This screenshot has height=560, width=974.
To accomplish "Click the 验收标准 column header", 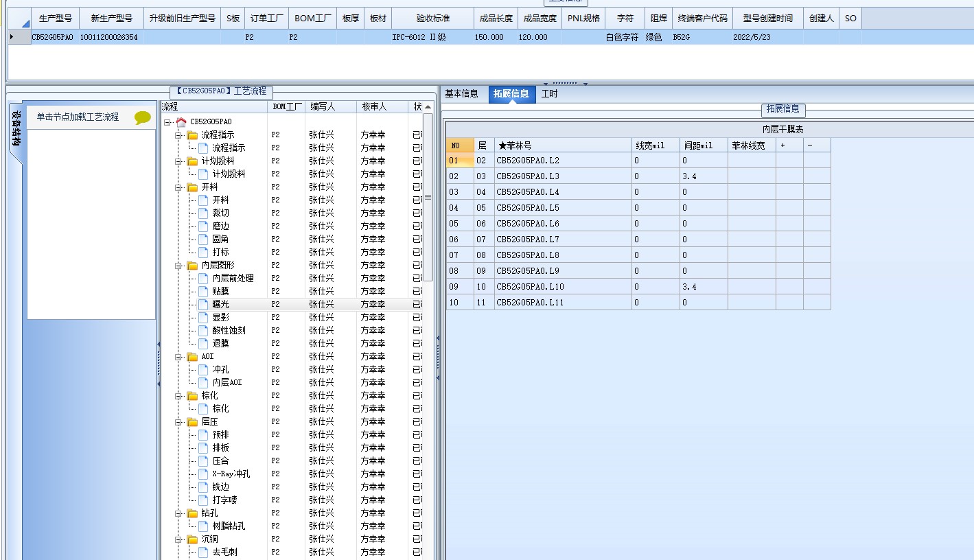I will pyautogui.click(x=432, y=19).
